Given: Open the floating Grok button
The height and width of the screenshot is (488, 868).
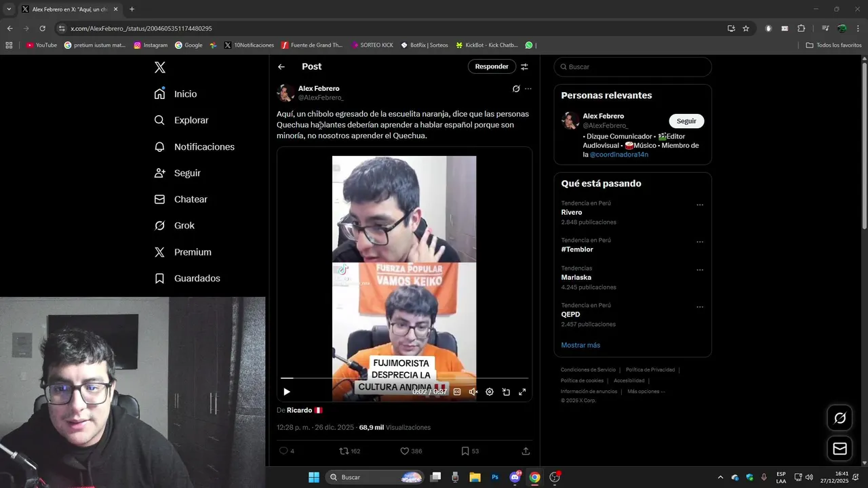Looking at the screenshot, I should click(x=840, y=418).
